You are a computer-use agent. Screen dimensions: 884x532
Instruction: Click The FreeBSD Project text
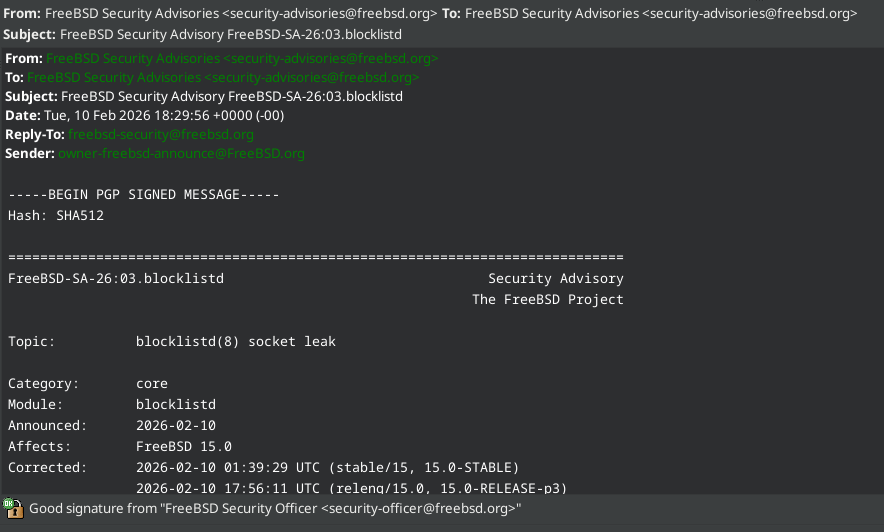point(547,299)
